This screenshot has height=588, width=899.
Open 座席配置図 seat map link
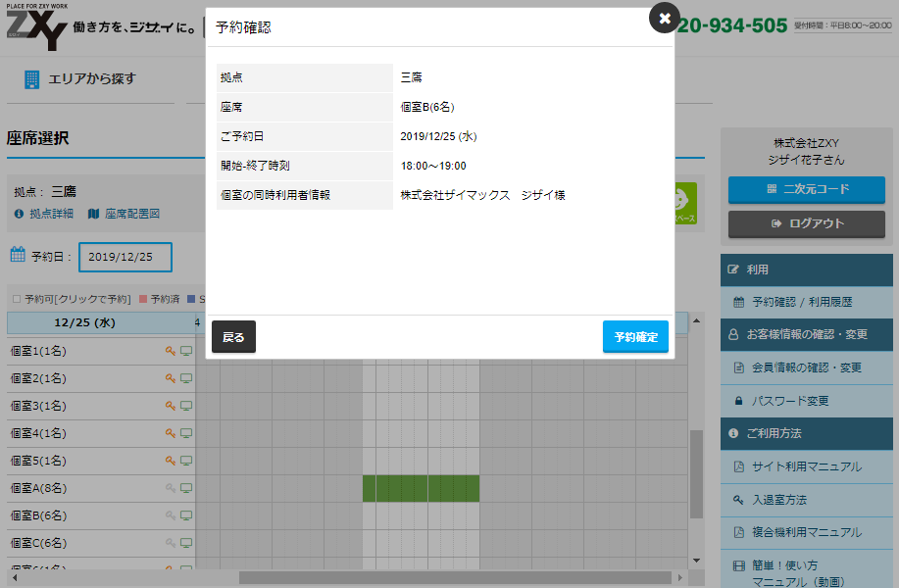point(124,214)
